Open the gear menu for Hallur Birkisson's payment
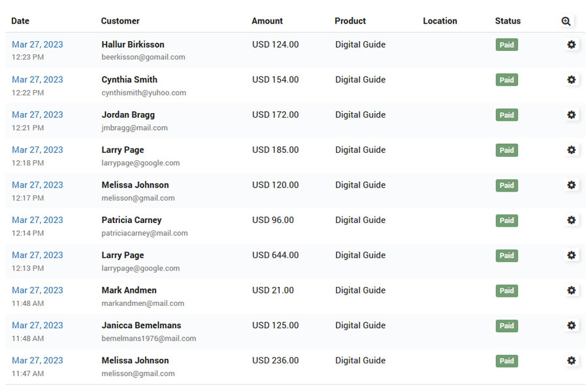 (x=572, y=44)
